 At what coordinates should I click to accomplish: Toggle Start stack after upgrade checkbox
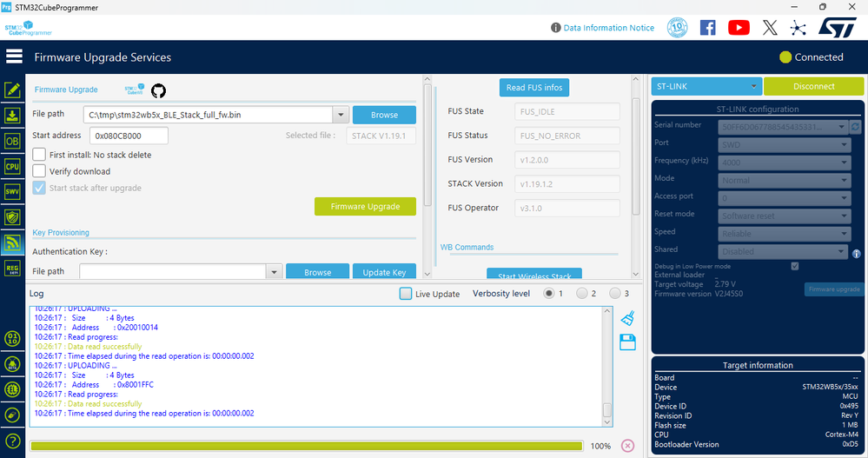(x=39, y=188)
